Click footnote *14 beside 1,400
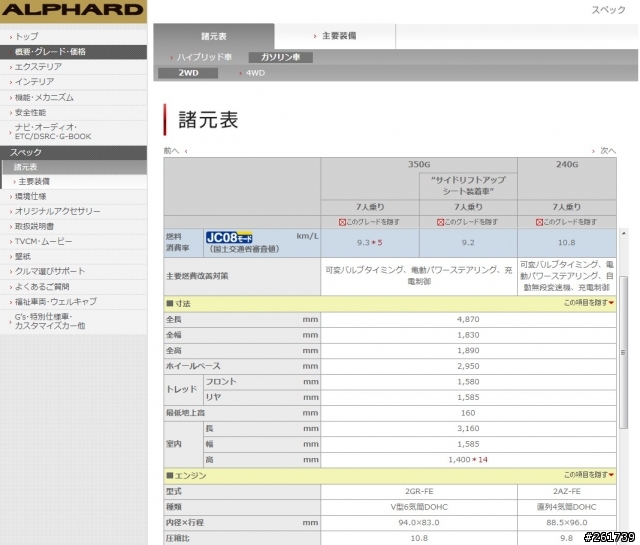 (x=480, y=460)
